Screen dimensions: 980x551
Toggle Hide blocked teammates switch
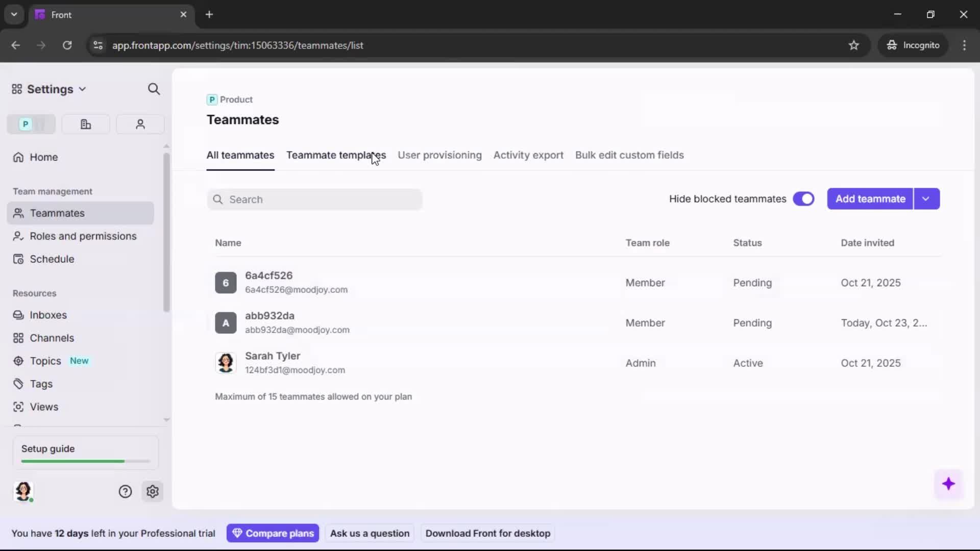[804, 199]
